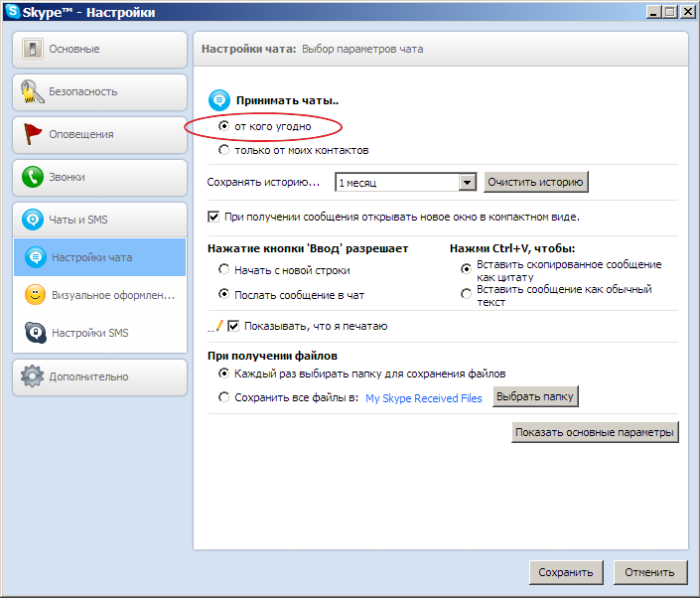700x598 pixels.
Task: Click the Skype logo in the title bar
Action: (x=13, y=11)
